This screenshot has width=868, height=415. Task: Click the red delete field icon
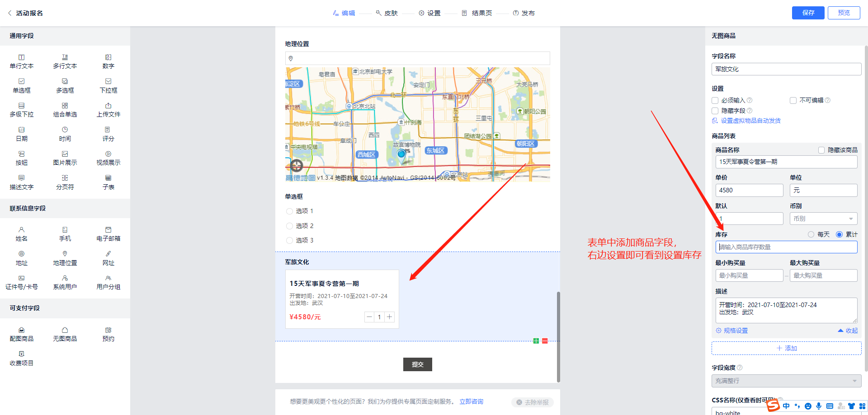(x=545, y=341)
